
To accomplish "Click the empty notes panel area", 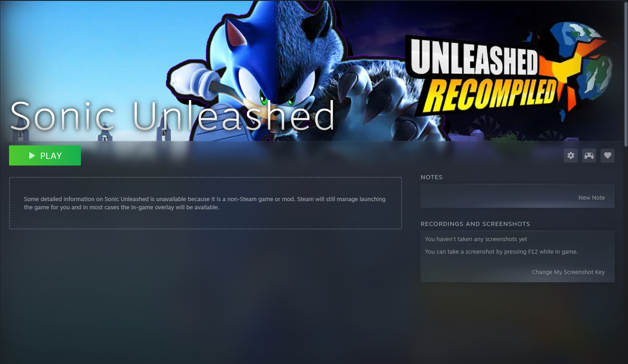I will [517, 196].
